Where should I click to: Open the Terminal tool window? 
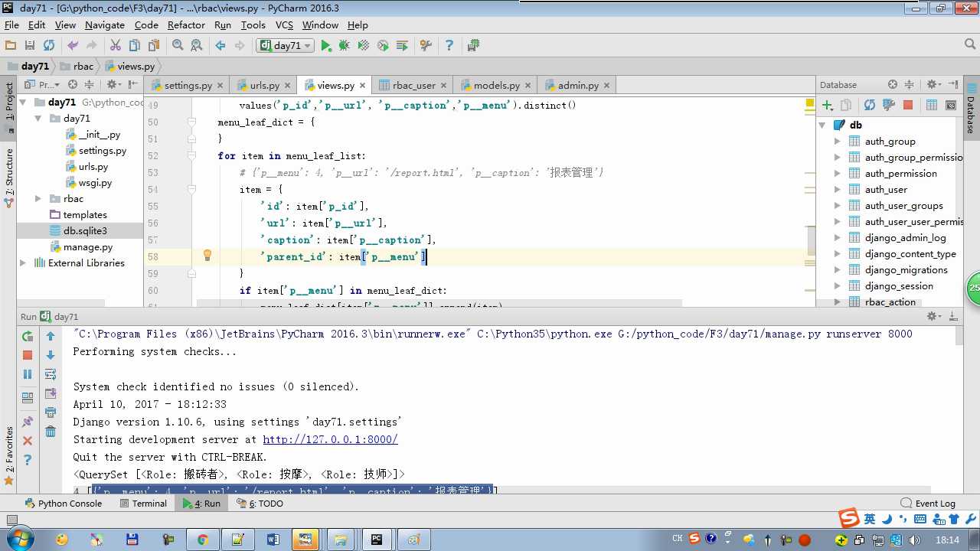pos(143,504)
